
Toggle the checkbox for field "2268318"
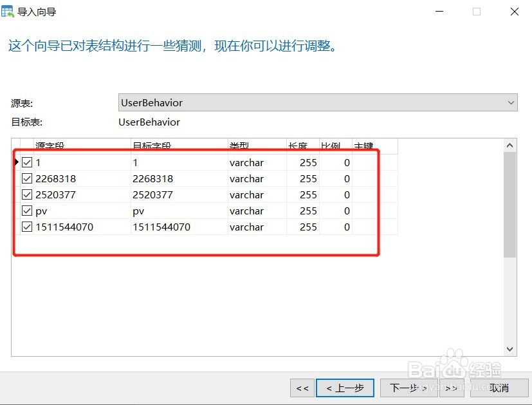click(x=26, y=178)
